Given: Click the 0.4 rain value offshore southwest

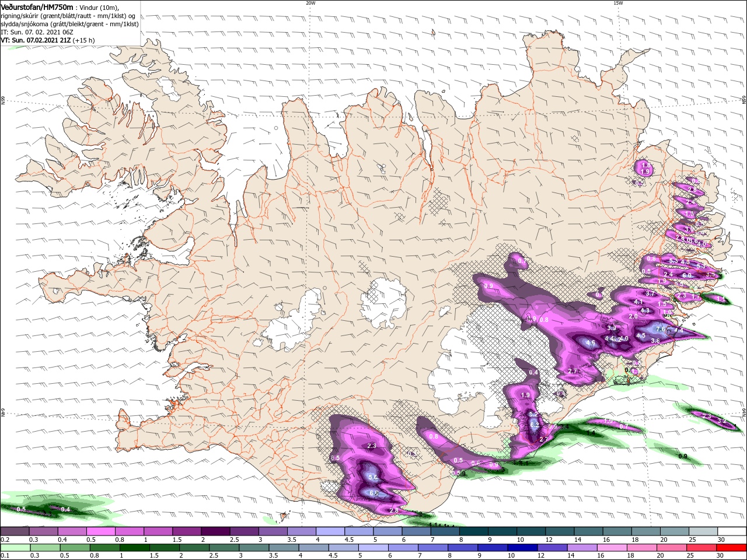Looking at the screenshot, I should [65, 509].
